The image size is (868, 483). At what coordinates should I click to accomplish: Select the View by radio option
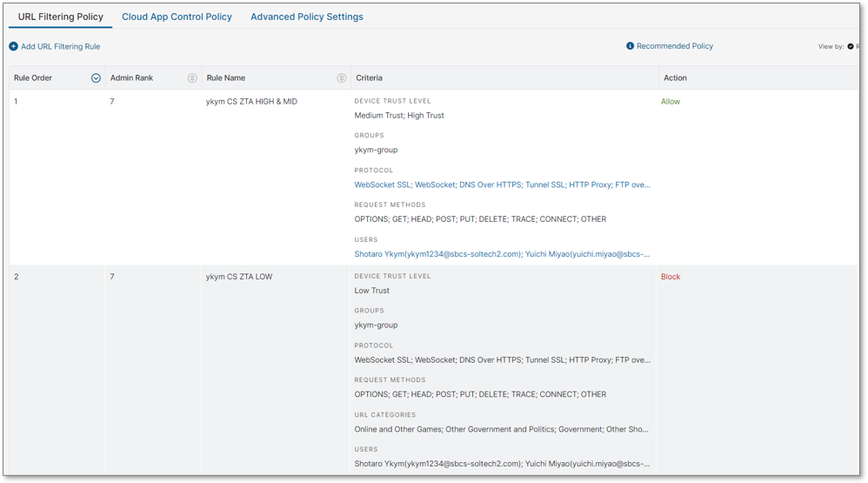[851, 46]
